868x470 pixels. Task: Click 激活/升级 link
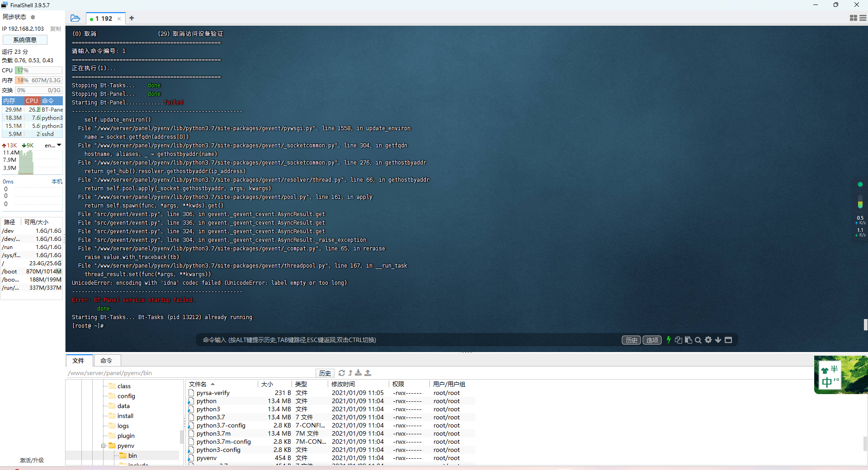pyautogui.click(x=32, y=460)
